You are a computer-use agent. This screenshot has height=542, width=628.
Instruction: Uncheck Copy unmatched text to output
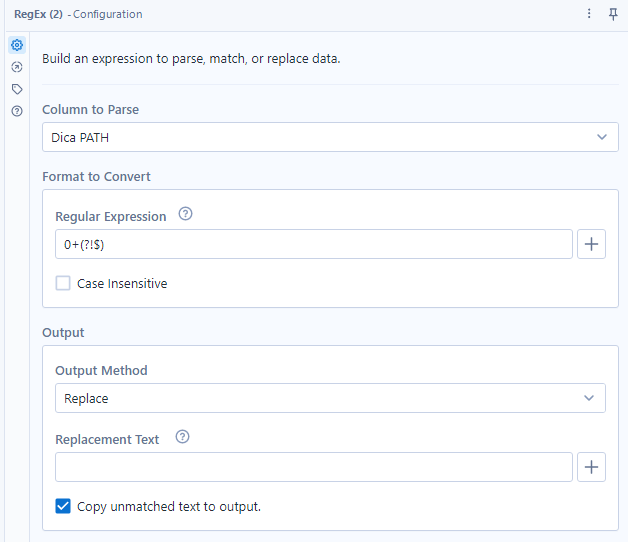(x=63, y=506)
